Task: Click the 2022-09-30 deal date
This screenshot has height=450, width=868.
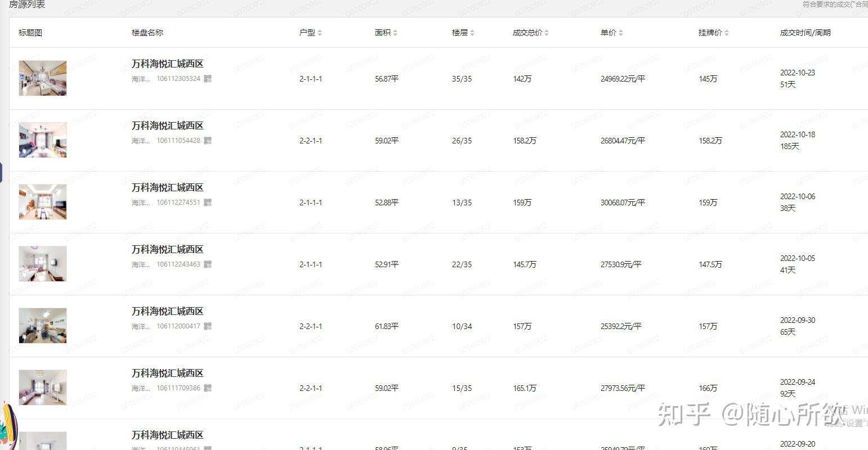Action: pos(798,321)
